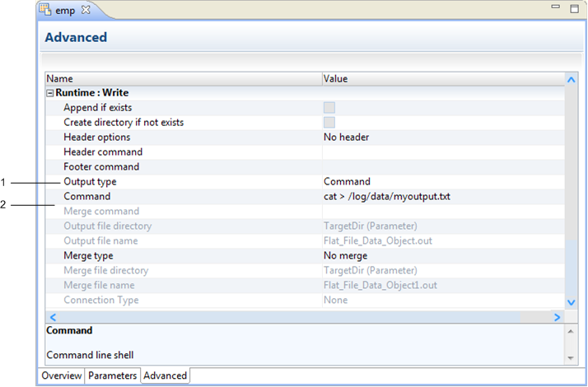Image resolution: width=588 pixels, height=387 pixels.
Task: Click the Header command value field
Action: [x=443, y=152]
